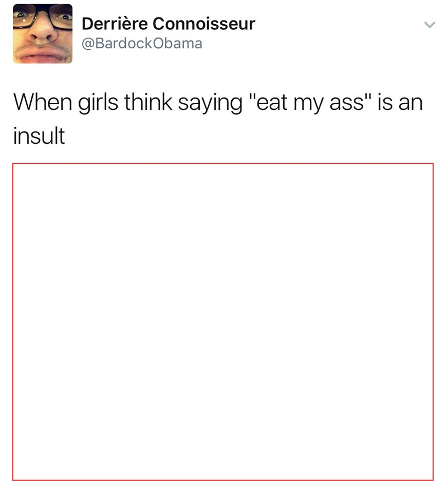Open the tweet options chevron menu
The width and height of the screenshot is (448, 493).
tap(430, 25)
